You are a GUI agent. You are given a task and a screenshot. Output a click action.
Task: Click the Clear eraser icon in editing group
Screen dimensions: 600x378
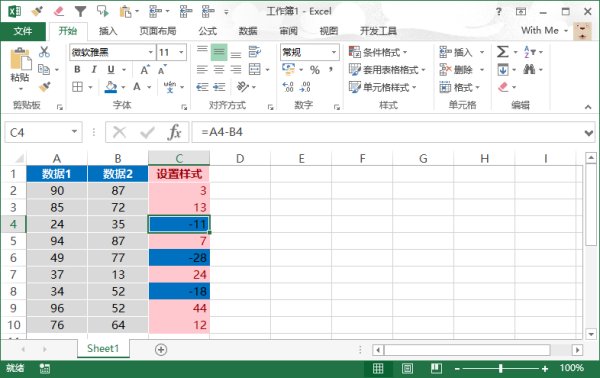coord(503,87)
